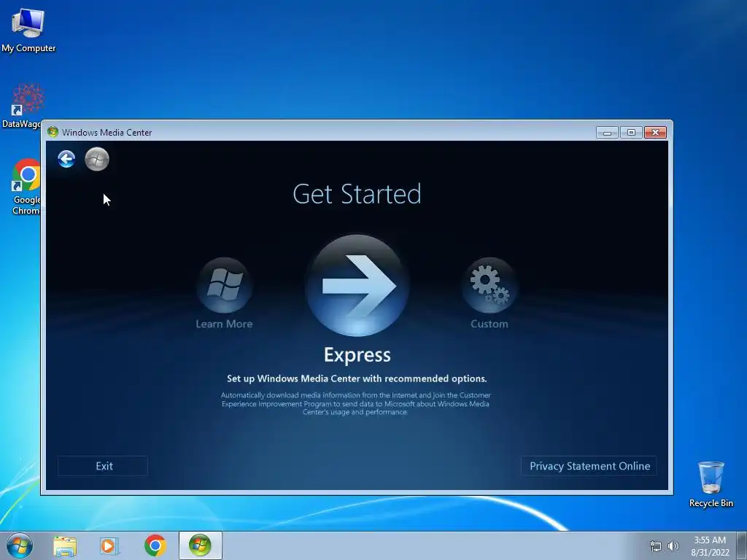This screenshot has height=560, width=747.
Task: Open the Windows Start menu orb
Action: (x=20, y=545)
